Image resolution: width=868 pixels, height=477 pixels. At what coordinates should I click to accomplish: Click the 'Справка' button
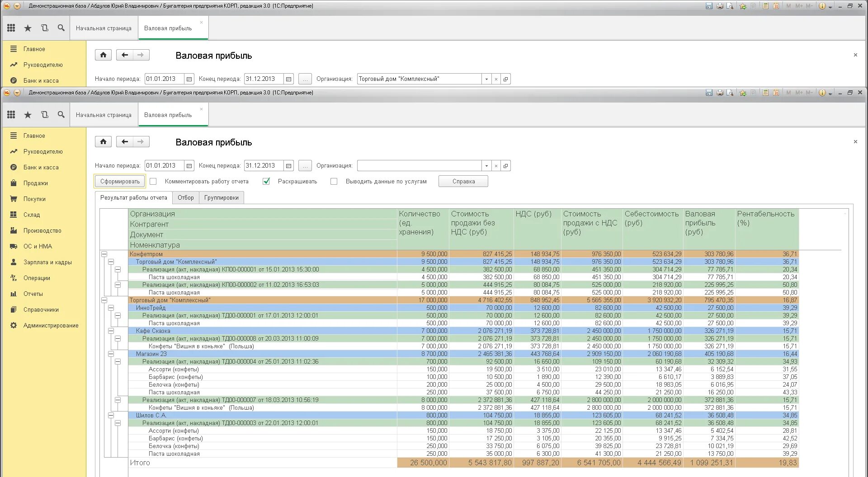click(x=463, y=181)
